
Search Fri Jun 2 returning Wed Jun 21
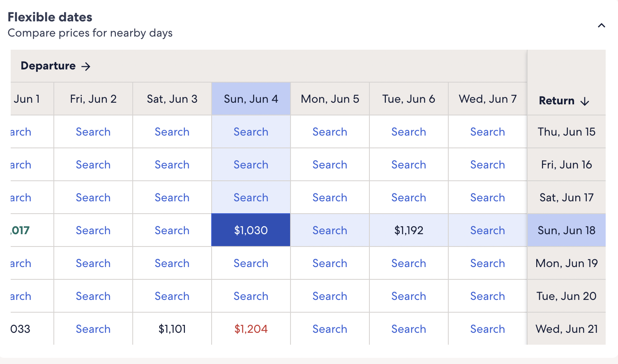tap(93, 329)
